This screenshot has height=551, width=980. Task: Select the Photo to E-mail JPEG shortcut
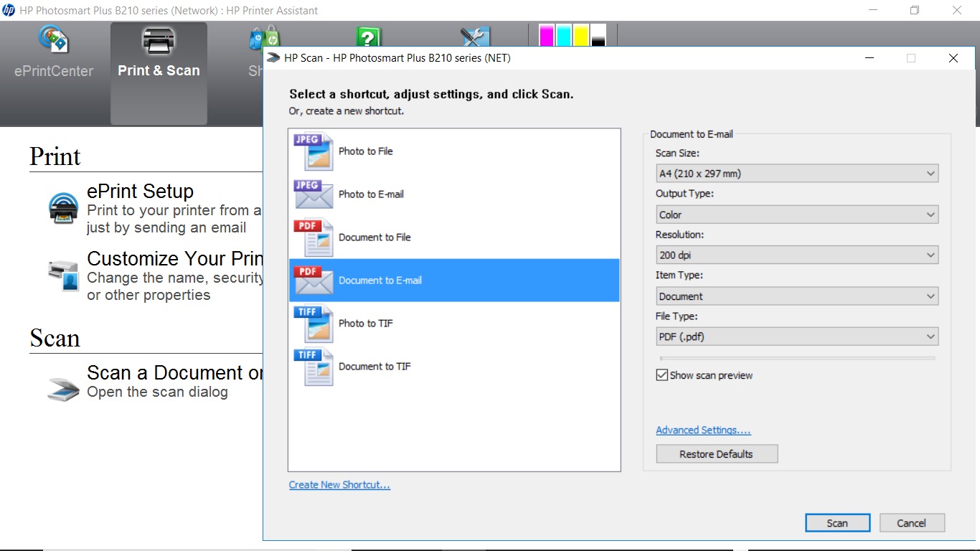(x=312, y=194)
